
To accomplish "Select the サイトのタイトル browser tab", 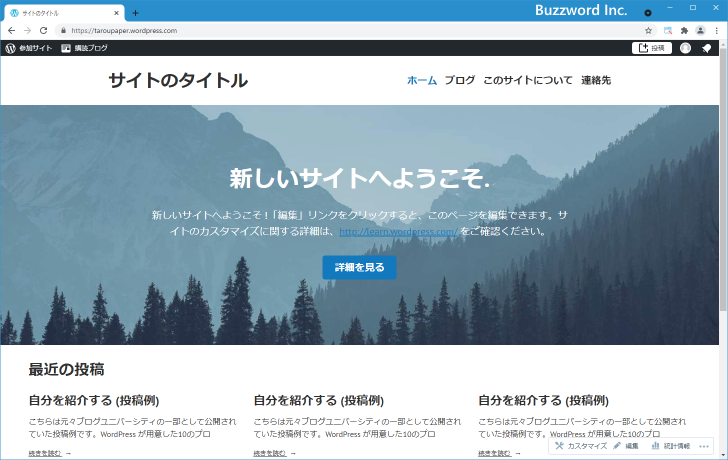I will (x=65, y=13).
